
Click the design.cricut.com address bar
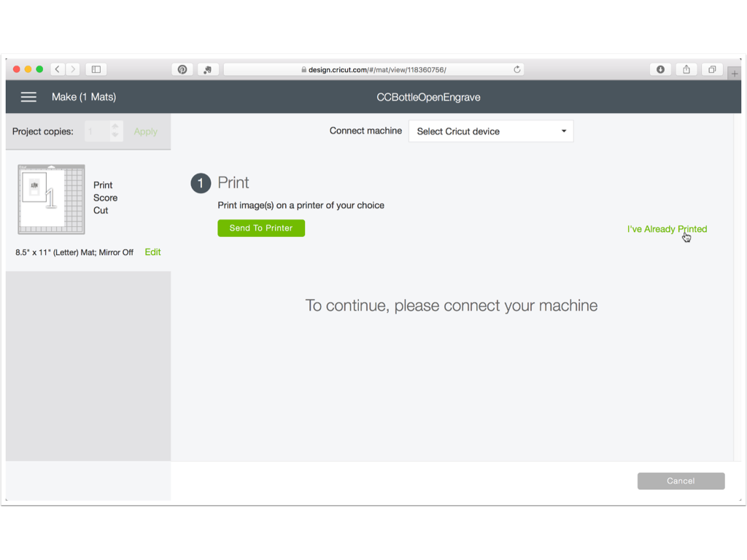pyautogui.click(x=373, y=69)
